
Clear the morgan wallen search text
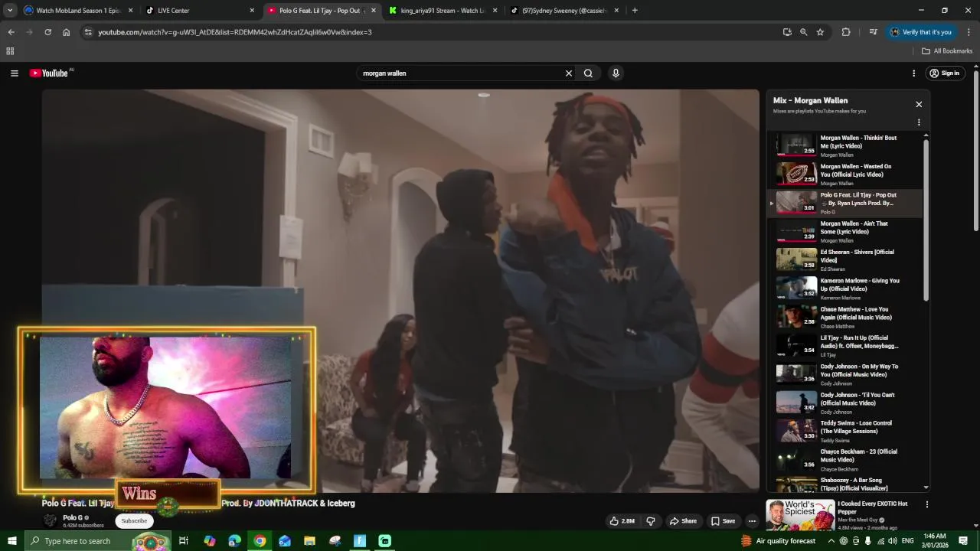click(569, 73)
